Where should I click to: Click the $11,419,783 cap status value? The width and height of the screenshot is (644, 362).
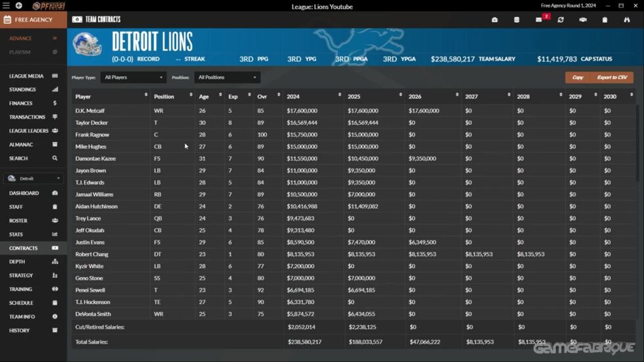pyautogui.click(x=557, y=59)
